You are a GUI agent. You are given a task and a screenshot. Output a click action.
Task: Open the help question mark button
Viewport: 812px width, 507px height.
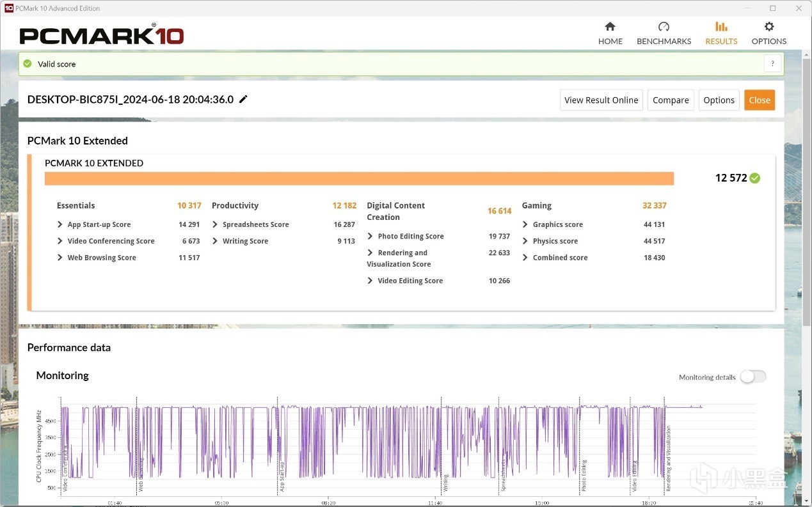pyautogui.click(x=772, y=63)
